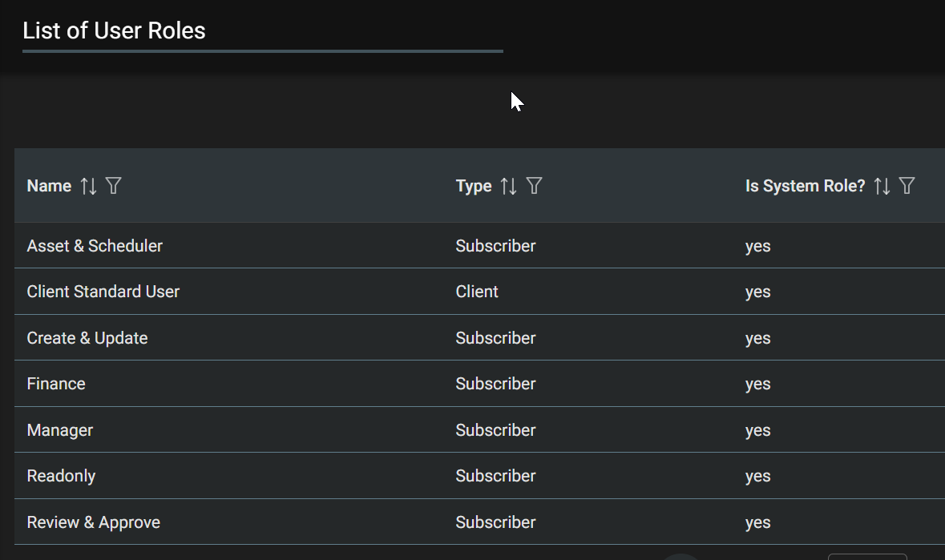This screenshot has width=945, height=560.
Task: Open the Asset & Scheduler role
Action: pyautogui.click(x=95, y=246)
